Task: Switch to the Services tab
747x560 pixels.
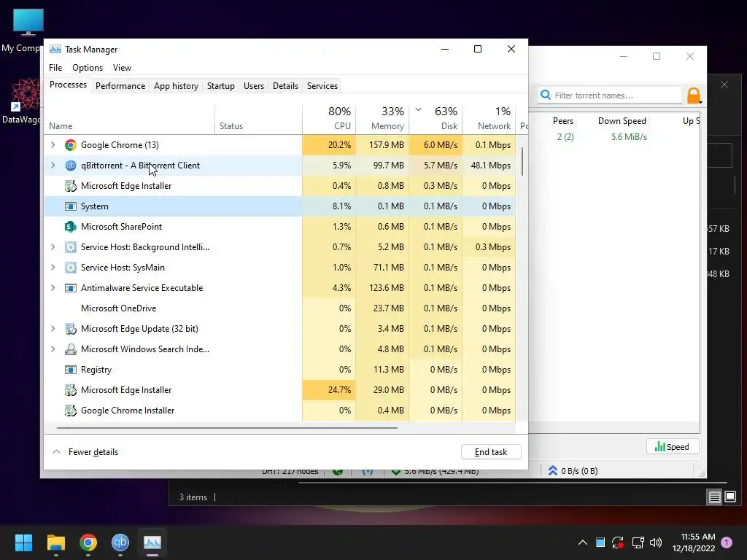Action: (x=322, y=86)
